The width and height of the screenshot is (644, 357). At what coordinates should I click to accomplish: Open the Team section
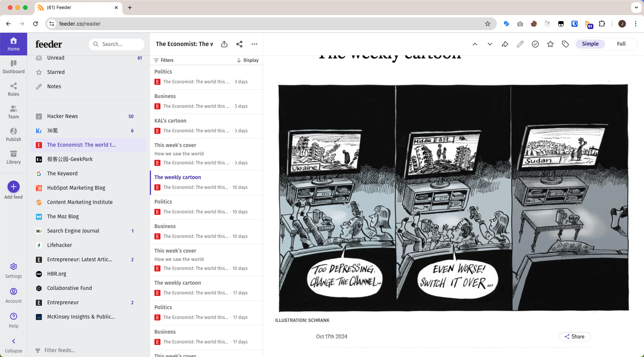click(x=14, y=112)
